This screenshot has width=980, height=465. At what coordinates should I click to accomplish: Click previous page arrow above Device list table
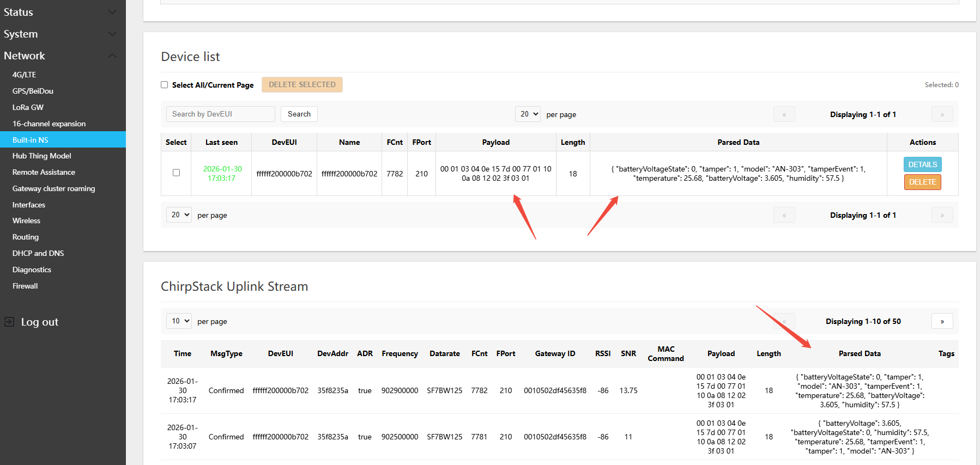tap(784, 114)
